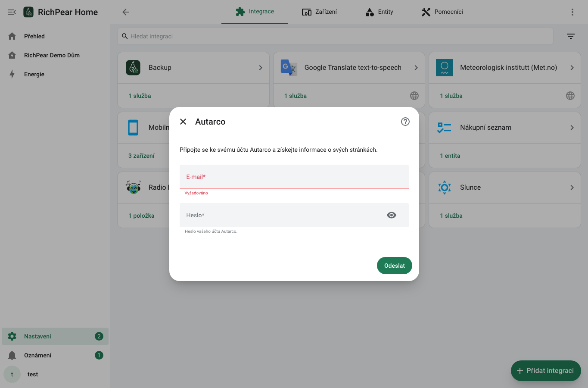Open the Backup 1 služba link

pyautogui.click(x=140, y=96)
